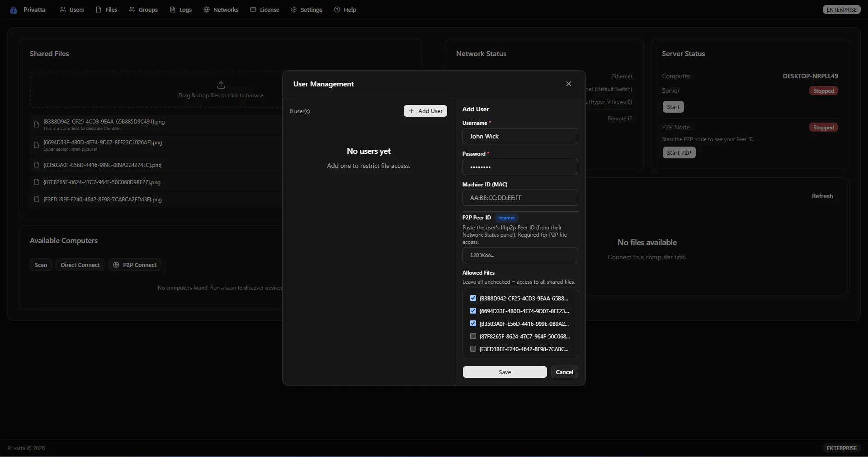Click the Networks globe icon in navigation
868x457 pixels.
(x=207, y=10)
